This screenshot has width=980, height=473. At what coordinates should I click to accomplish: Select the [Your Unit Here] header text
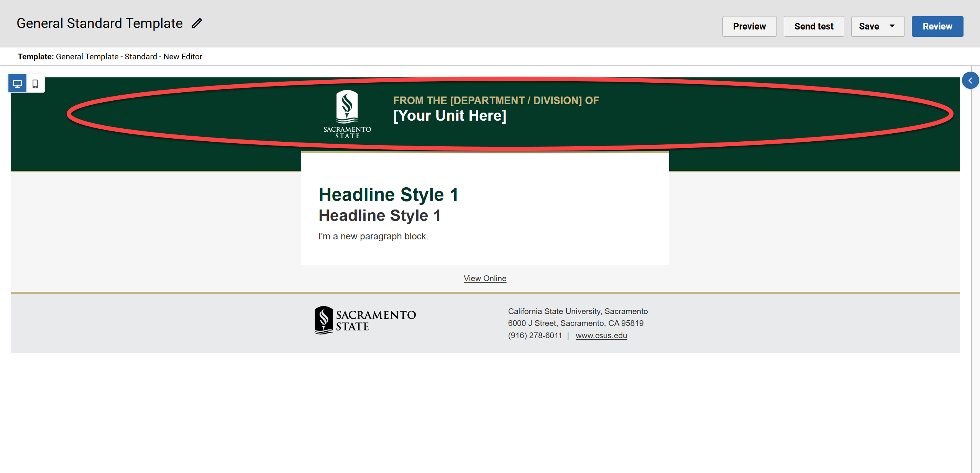pos(450,116)
